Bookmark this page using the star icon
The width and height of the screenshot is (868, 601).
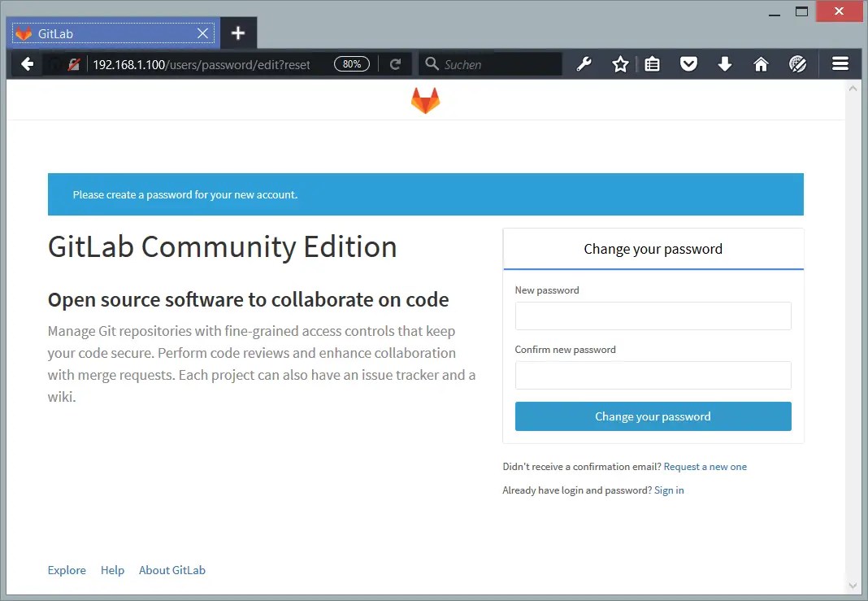[x=620, y=63]
